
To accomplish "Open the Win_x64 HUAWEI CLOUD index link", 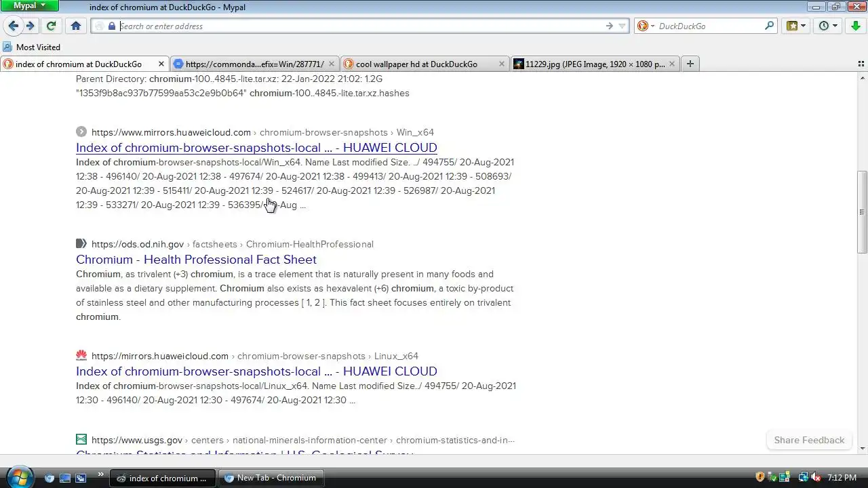I will [256, 148].
